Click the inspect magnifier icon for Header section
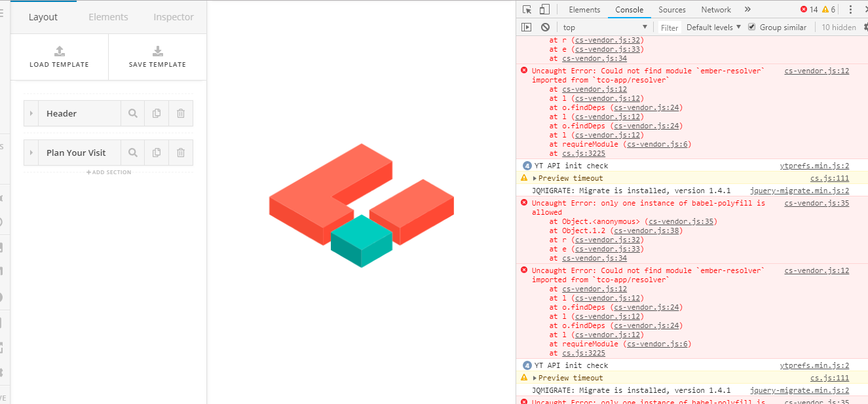 click(x=133, y=113)
